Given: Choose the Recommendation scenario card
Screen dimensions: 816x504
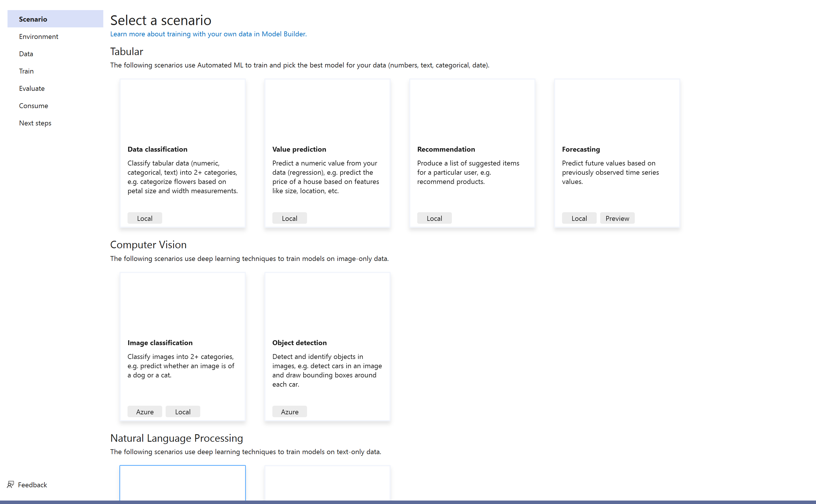Looking at the screenshot, I should coord(472,153).
